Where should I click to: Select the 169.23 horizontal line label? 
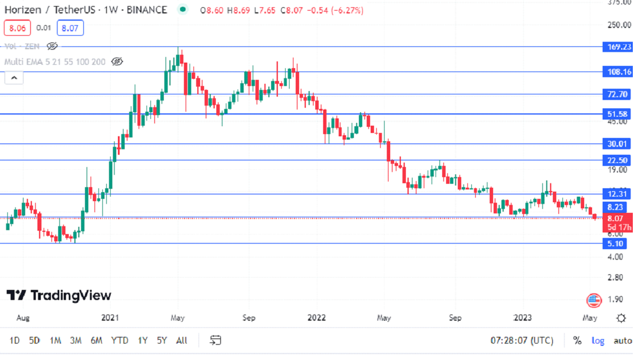click(x=618, y=47)
